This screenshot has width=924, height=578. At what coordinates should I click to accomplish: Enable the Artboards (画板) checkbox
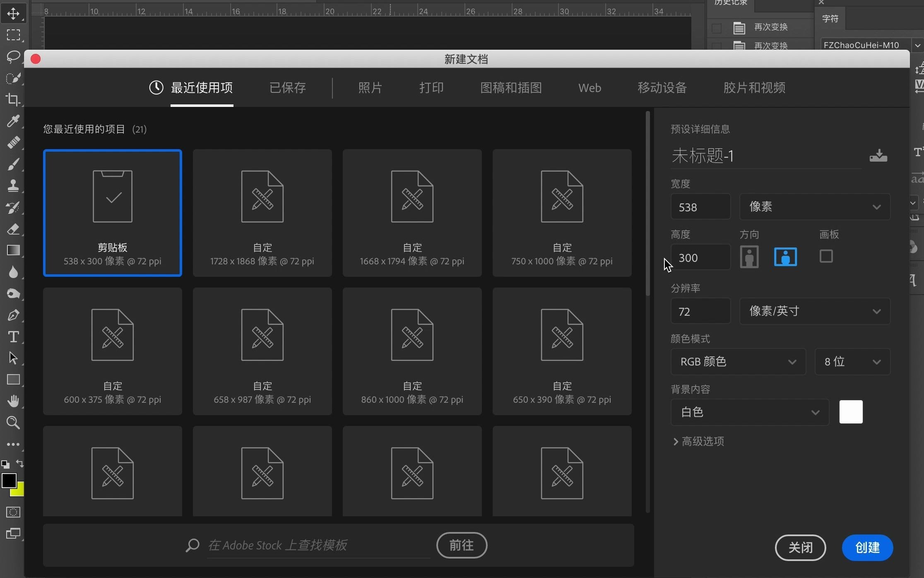click(x=826, y=256)
